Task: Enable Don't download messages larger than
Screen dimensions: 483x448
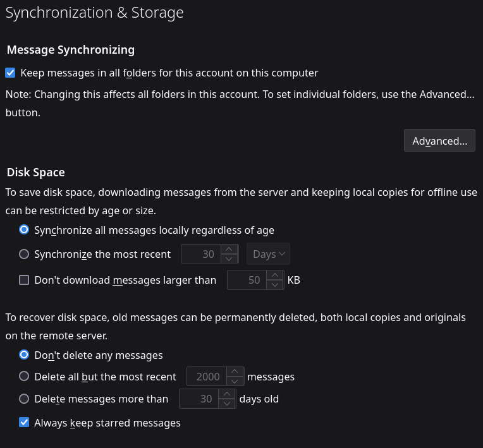Action: pos(24,280)
